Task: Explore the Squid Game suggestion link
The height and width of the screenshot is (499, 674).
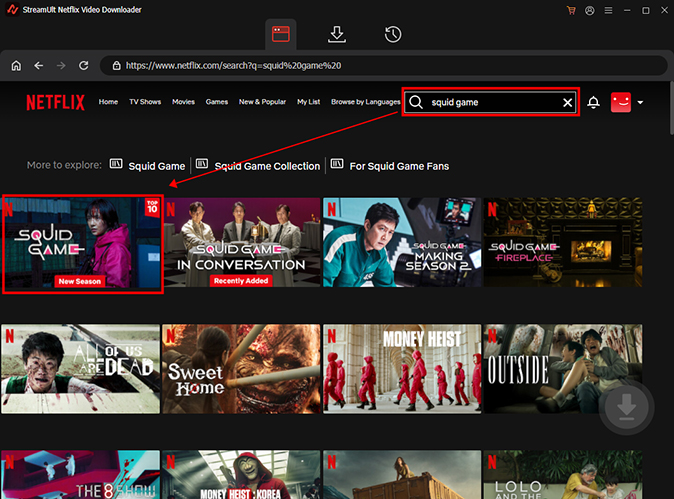Action: coord(156,166)
